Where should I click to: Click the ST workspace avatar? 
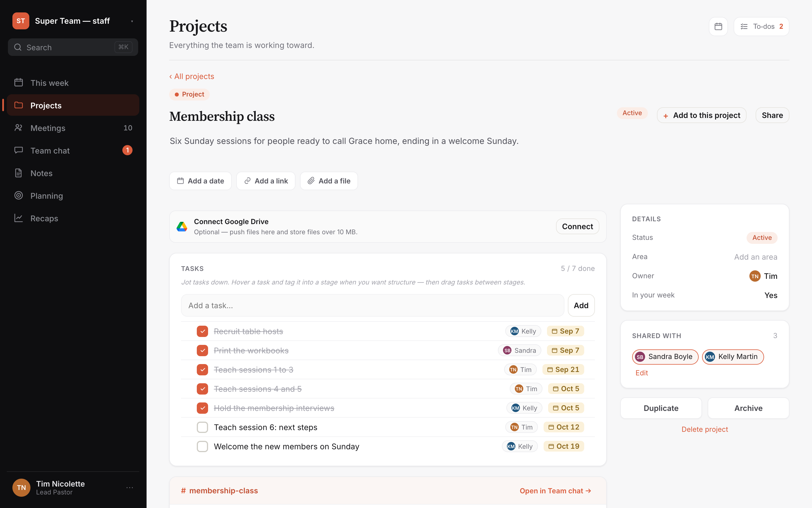click(21, 21)
